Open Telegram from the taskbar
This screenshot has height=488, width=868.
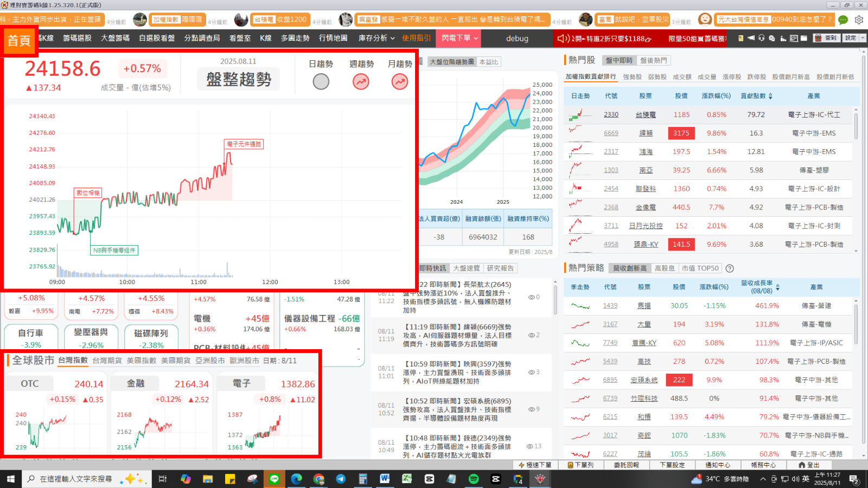(x=341, y=479)
